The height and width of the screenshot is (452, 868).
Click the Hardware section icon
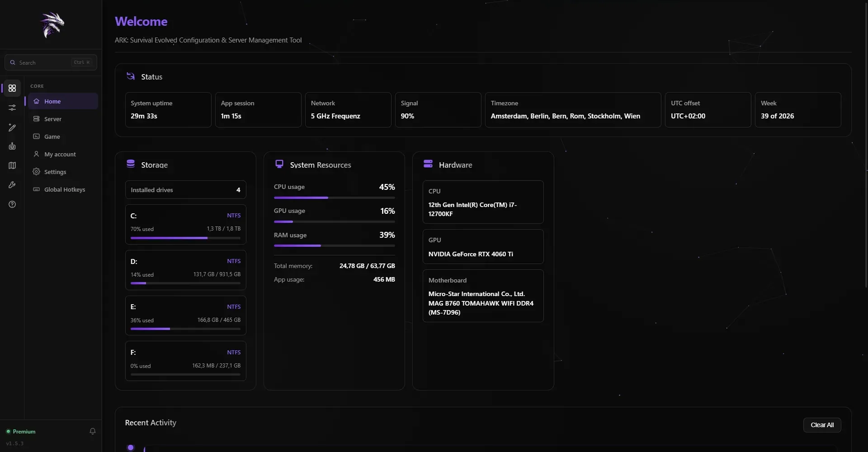point(428,164)
